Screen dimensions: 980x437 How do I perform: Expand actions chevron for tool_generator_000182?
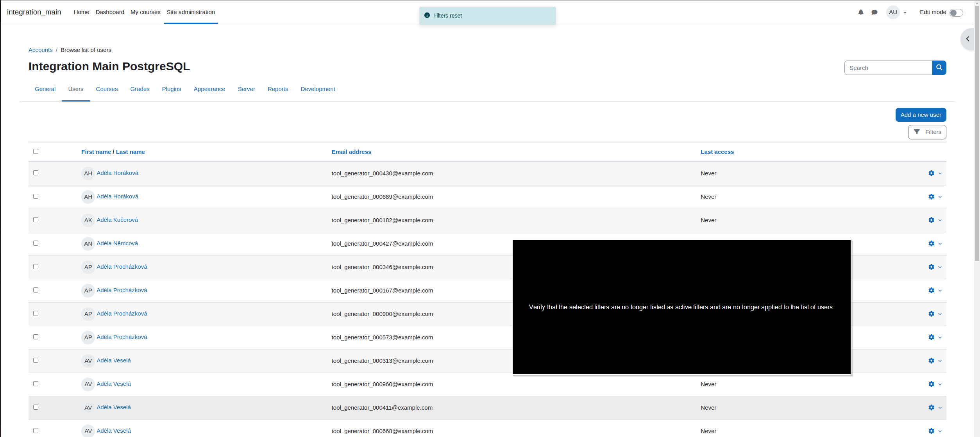940,220
